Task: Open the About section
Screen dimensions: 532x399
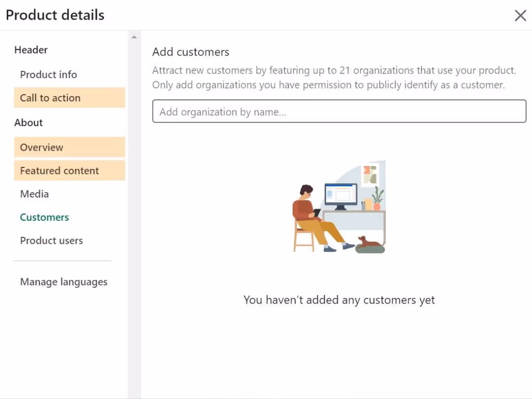Action: click(28, 122)
